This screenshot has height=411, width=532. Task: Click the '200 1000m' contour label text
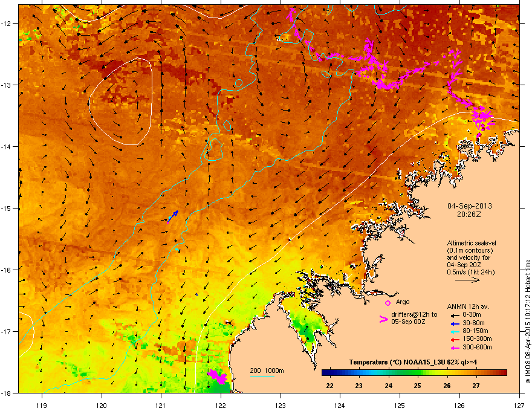(267, 371)
